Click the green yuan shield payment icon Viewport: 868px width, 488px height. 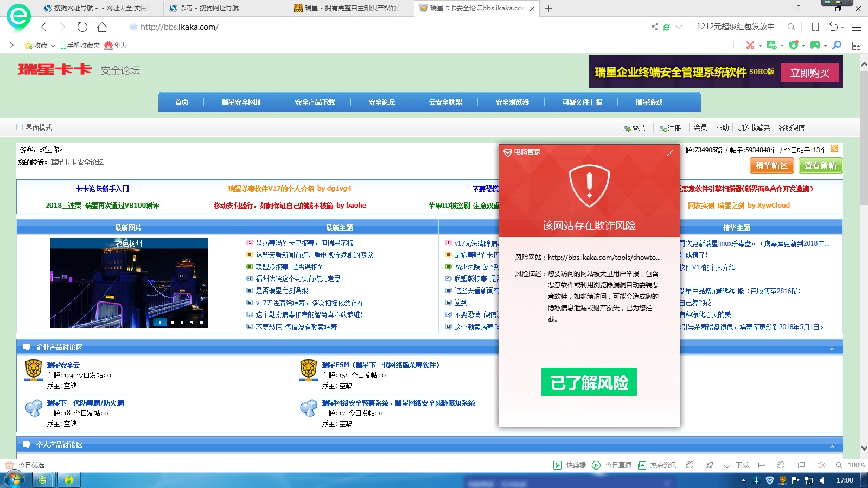[x=794, y=45]
